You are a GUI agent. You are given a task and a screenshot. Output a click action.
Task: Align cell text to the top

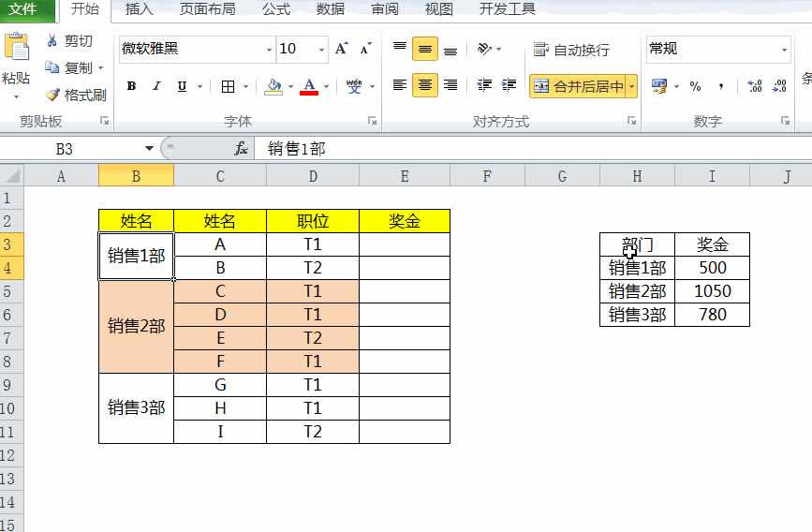pyautogui.click(x=400, y=49)
